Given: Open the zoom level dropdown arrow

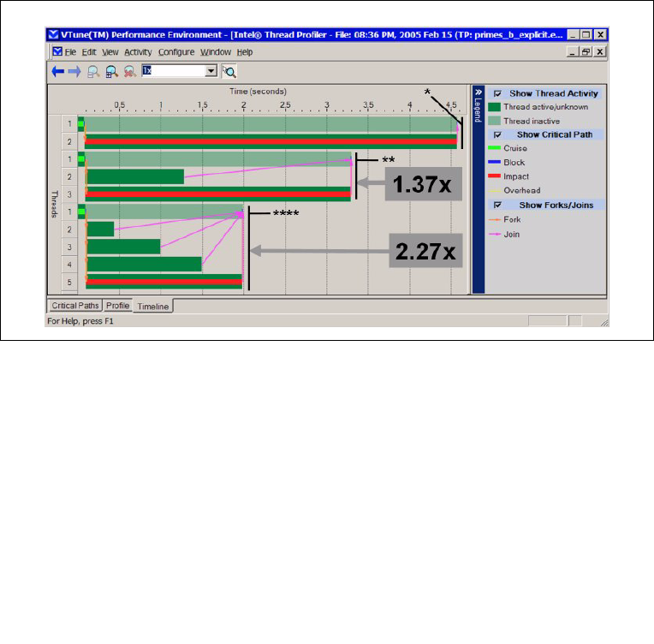Looking at the screenshot, I should click(211, 71).
